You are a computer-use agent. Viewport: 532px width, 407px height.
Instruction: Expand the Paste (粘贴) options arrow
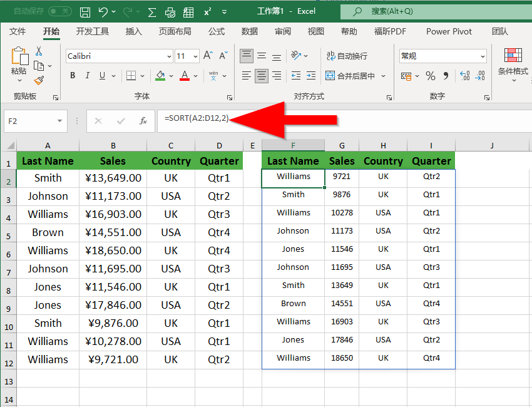(x=19, y=81)
